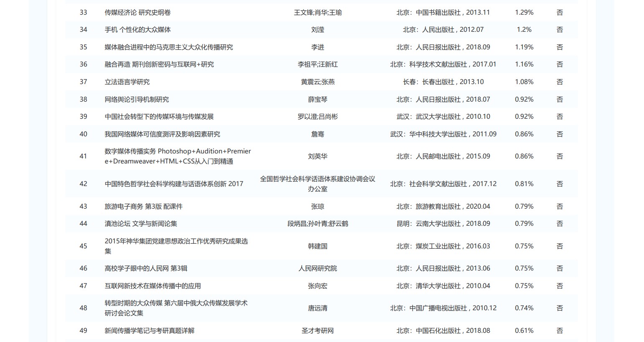Select row number 45 cell

[83, 246]
